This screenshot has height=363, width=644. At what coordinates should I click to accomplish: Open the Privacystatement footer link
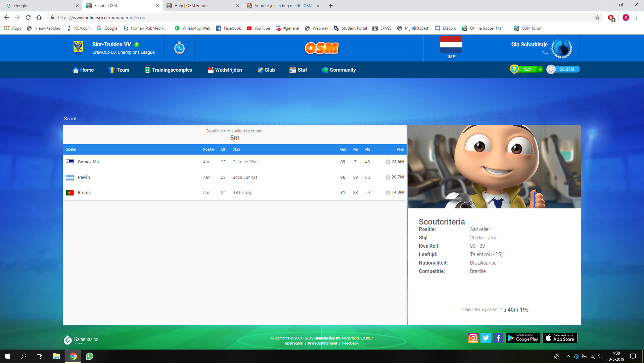coord(322,343)
